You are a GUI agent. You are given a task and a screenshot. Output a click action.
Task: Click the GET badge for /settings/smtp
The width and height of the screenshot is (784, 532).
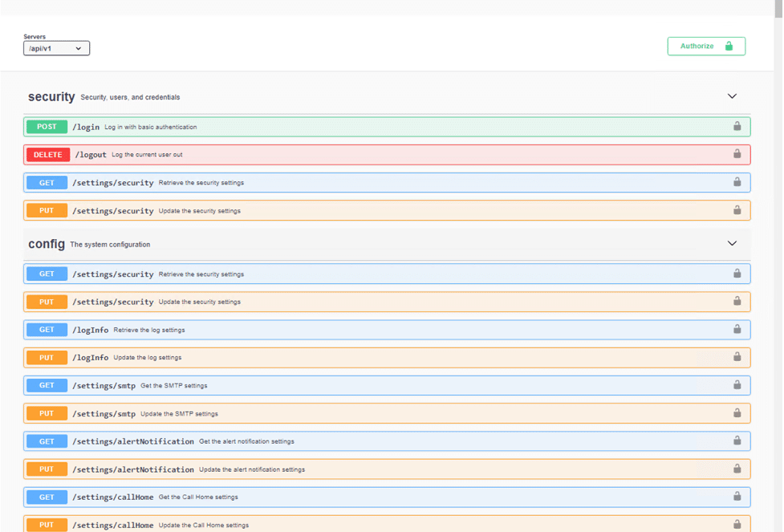click(47, 385)
